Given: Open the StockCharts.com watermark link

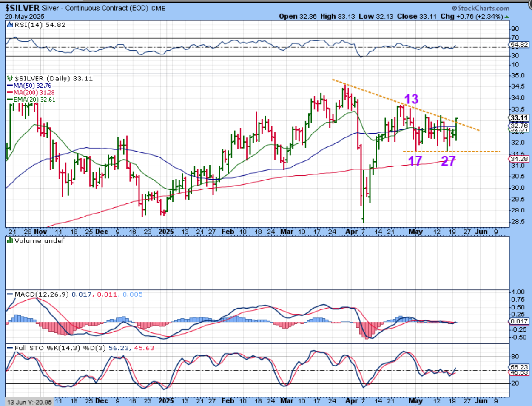Looking at the screenshot, I should click(483, 8).
